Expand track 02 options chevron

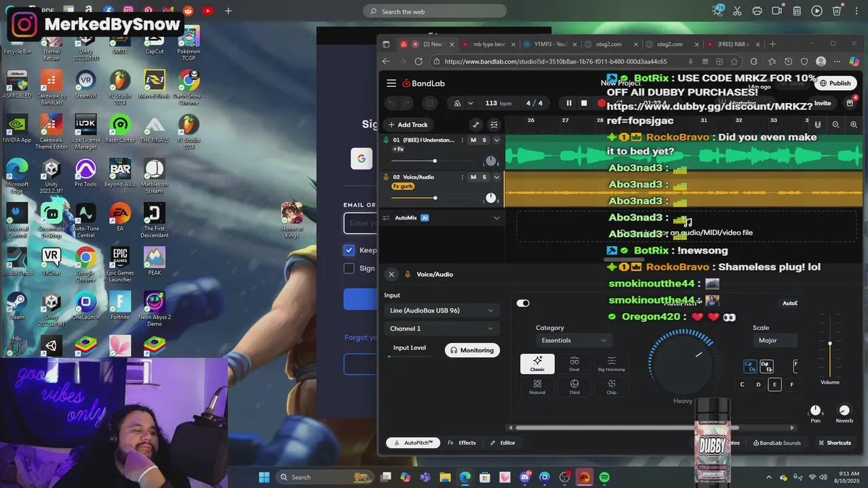(496, 177)
